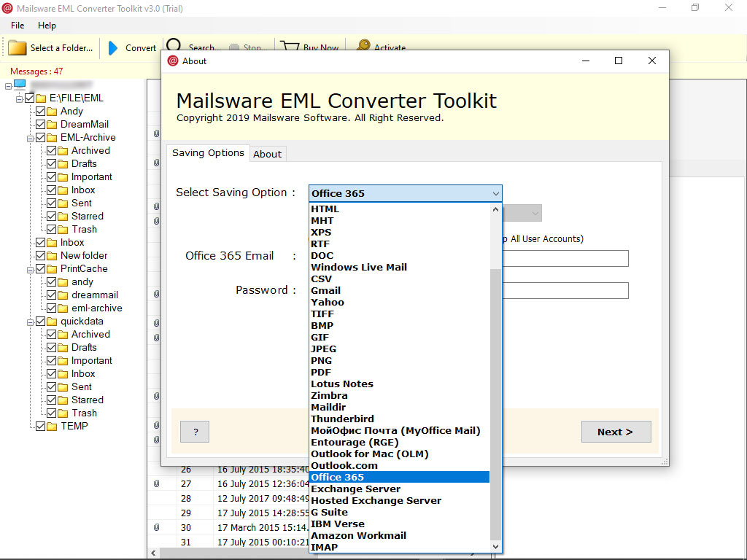Click the E:\FILE\EML folder icon
This screenshot has width=747, height=560.
pyautogui.click(x=41, y=98)
